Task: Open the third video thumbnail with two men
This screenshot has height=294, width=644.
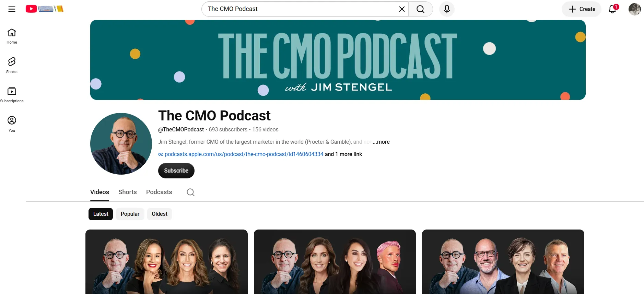Action: tap(503, 262)
